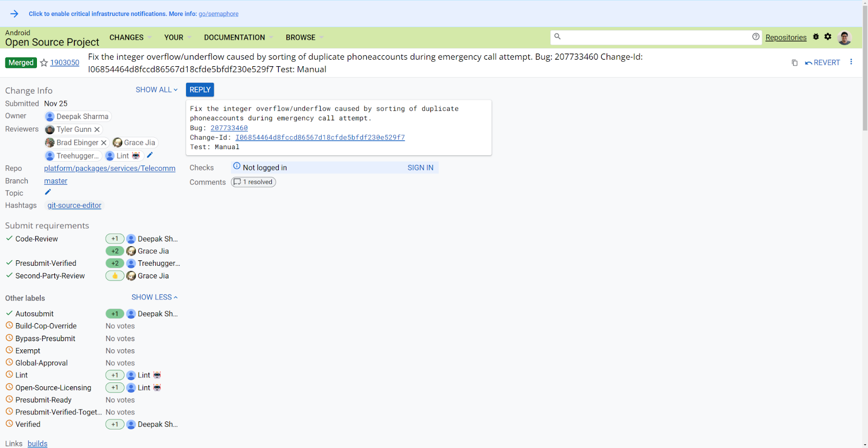Remove Tyler Gunn from reviewers
Image resolution: width=868 pixels, height=448 pixels.
click(97, 130)
